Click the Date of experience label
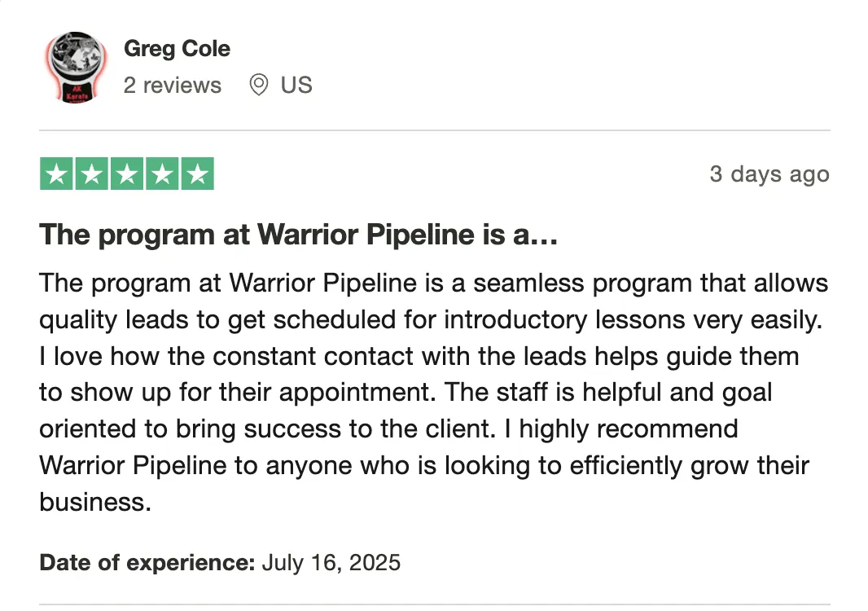The image size is (868, 611). 147,563
